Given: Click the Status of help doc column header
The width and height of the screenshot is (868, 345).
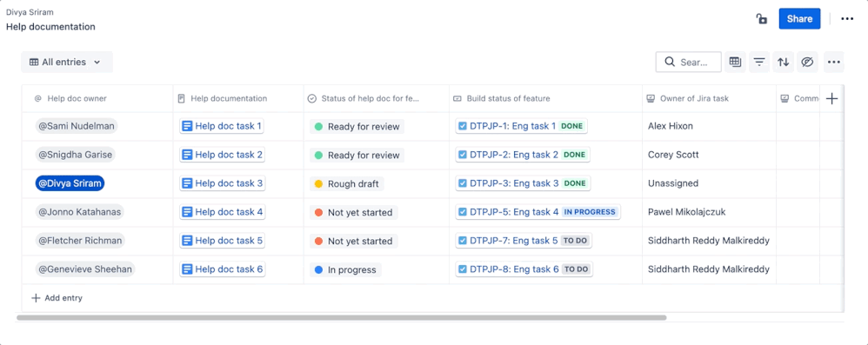Looking at the screenshot, I should (377, 98).
